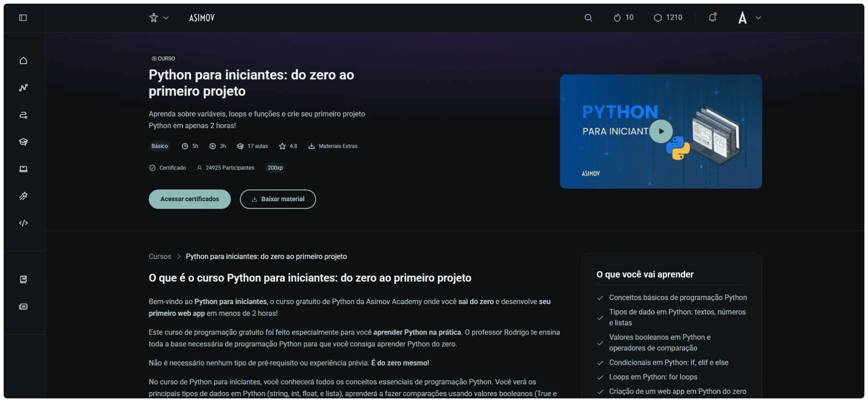The image size is (868, 402).
Task: Expand the accessibility dropdown chevron
Action: pyautogui.click(x=166, y=18)
